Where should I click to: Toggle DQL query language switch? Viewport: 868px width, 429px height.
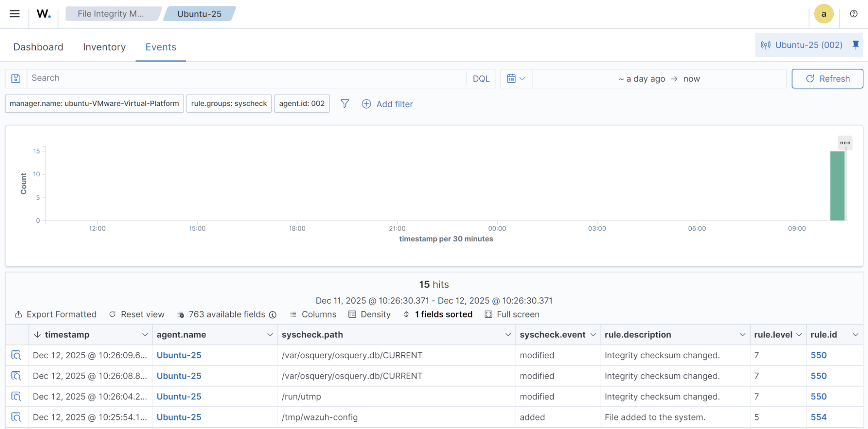481,79
